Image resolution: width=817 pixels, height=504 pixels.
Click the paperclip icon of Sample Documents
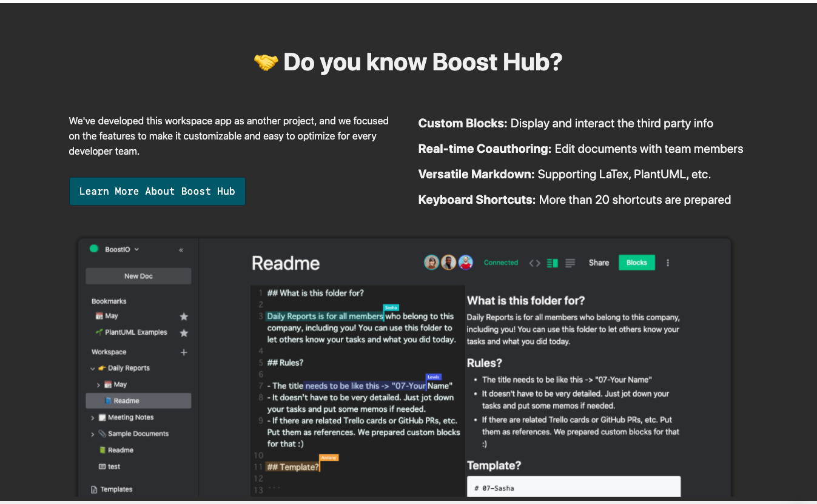(102, 434)
